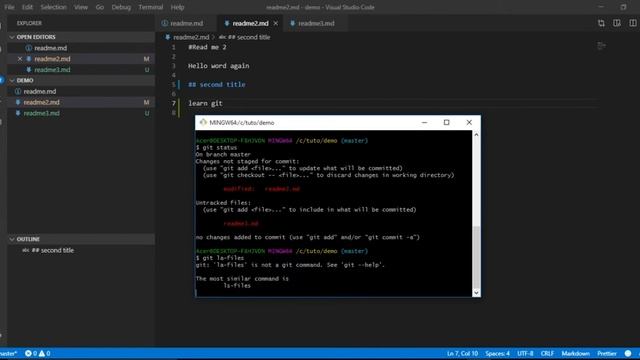Restore down the VS Code window
Screen dimensions: 640x360
coord(623,7)
